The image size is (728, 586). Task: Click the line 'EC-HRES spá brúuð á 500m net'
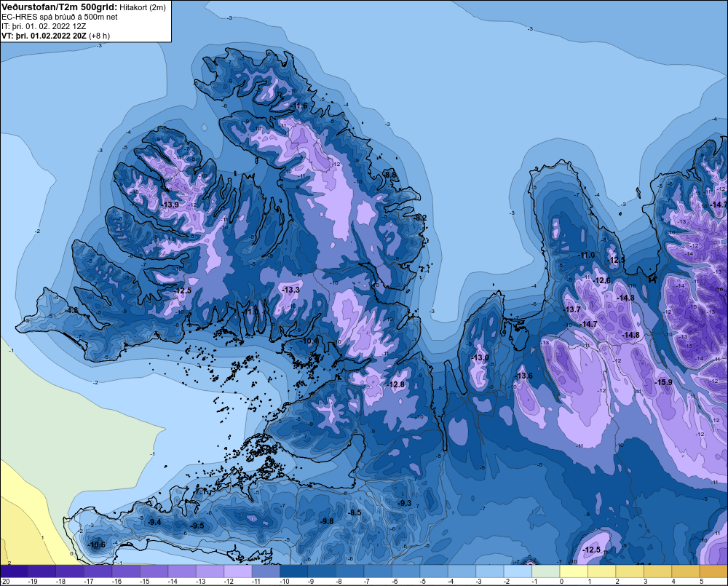coord(60,17)
